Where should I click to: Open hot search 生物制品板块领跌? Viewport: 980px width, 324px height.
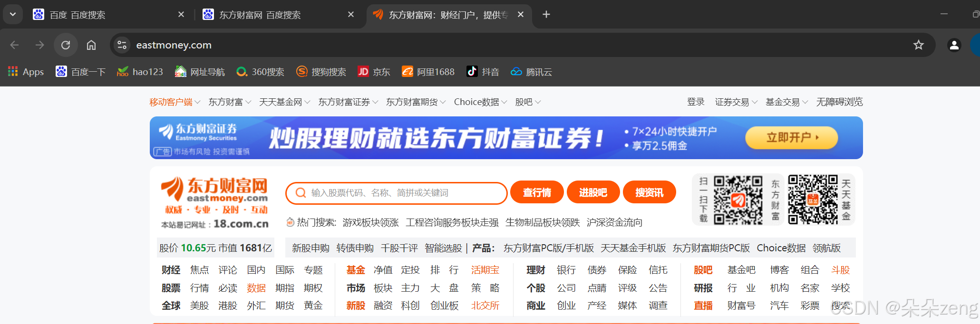click(x=543, y=222)
